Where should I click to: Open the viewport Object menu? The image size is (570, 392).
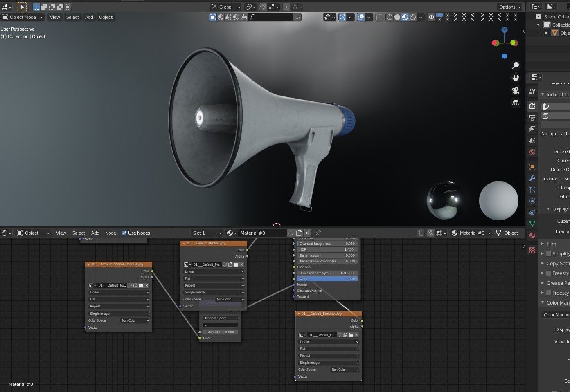pos(106,17)
